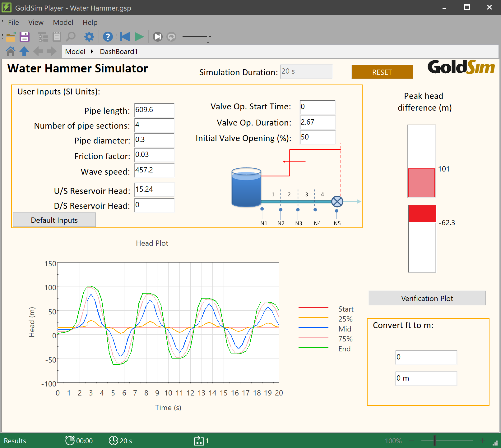Edit the Friction factor field
Viewport: 501px width, 448px height.
pyautogui.click(x=154, y=155)
